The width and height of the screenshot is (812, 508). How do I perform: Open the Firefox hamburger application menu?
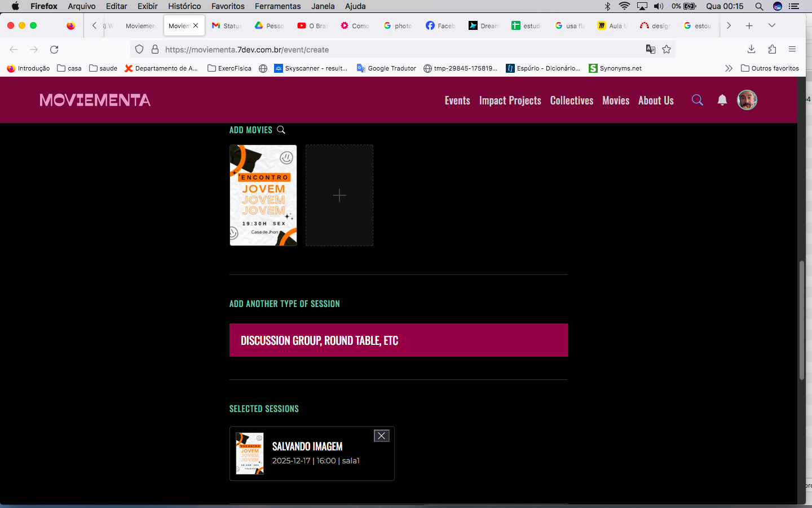(792, 50)
